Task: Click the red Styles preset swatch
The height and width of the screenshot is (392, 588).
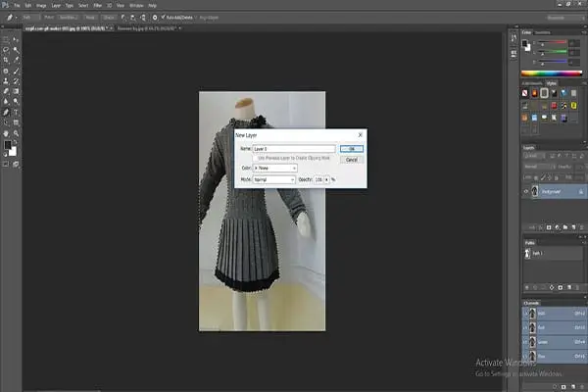Action: point(554,106)
